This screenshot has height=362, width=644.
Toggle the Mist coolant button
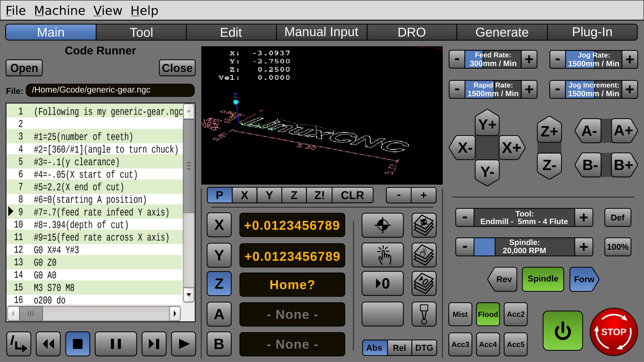tap(460, 314)
